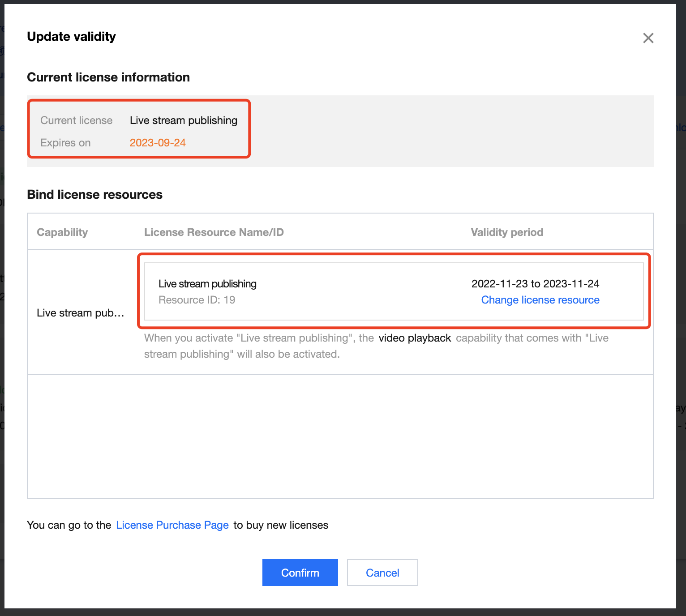Click the orange expiry date 2023-09-24

pos(158,143)
